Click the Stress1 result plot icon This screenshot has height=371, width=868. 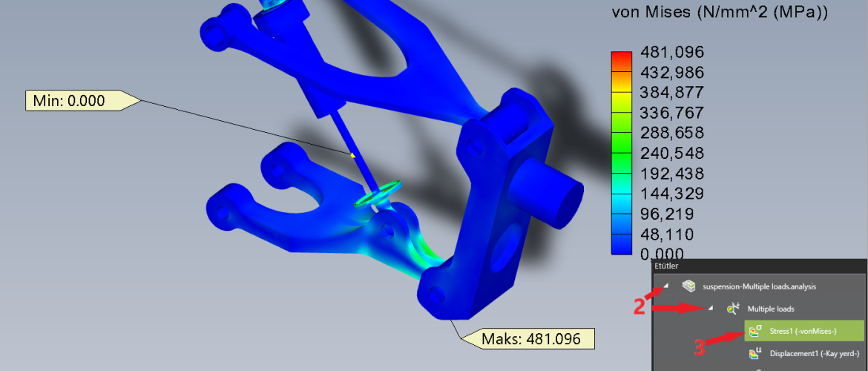tap(754, 331)
